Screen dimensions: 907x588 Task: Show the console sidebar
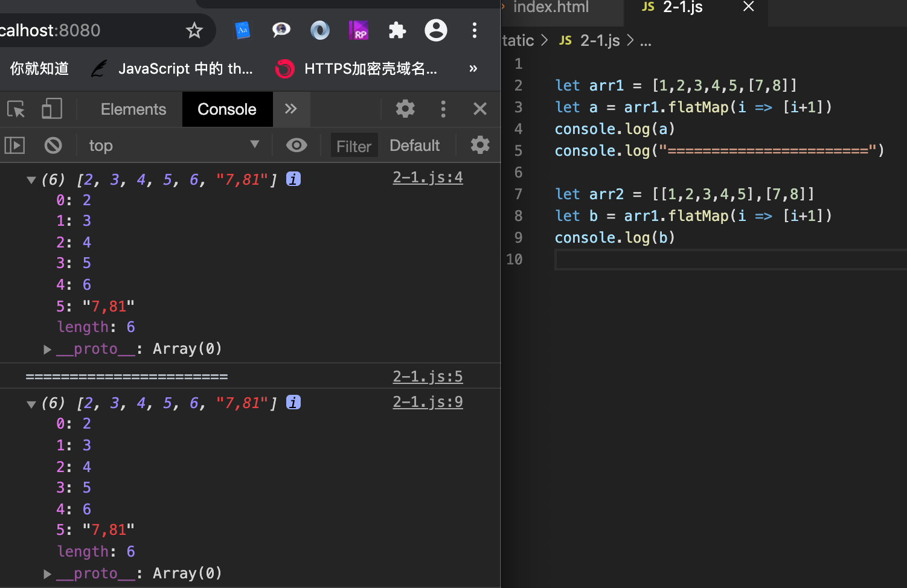pyautogui.click(x=14, y=145)
